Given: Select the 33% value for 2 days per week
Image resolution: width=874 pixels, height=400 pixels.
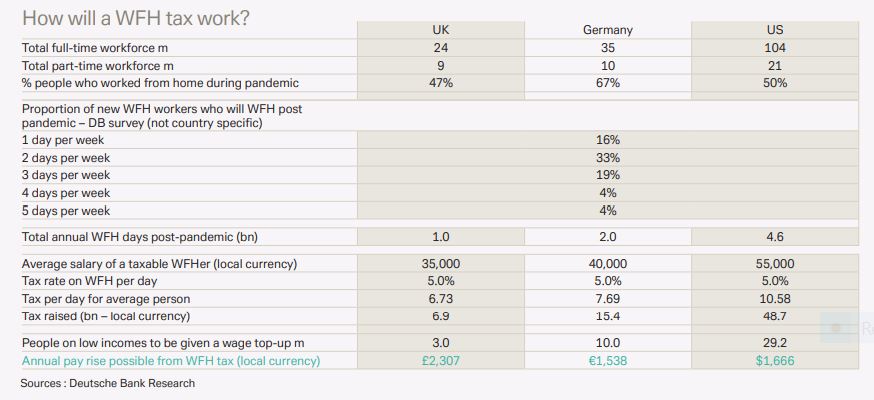Looking at the screenshot, I should 608,158.
